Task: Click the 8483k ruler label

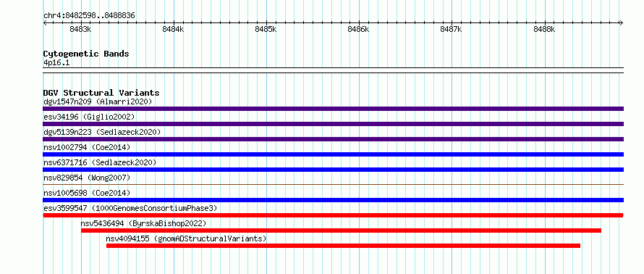Action: pyautogui.click(x=81, y=29)
